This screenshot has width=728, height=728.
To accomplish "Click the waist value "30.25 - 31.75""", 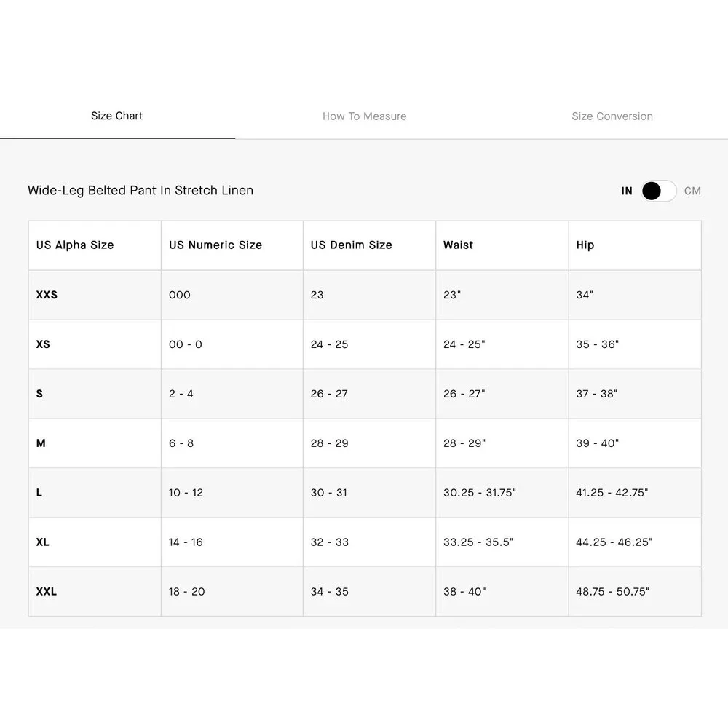I will (480, 493).
